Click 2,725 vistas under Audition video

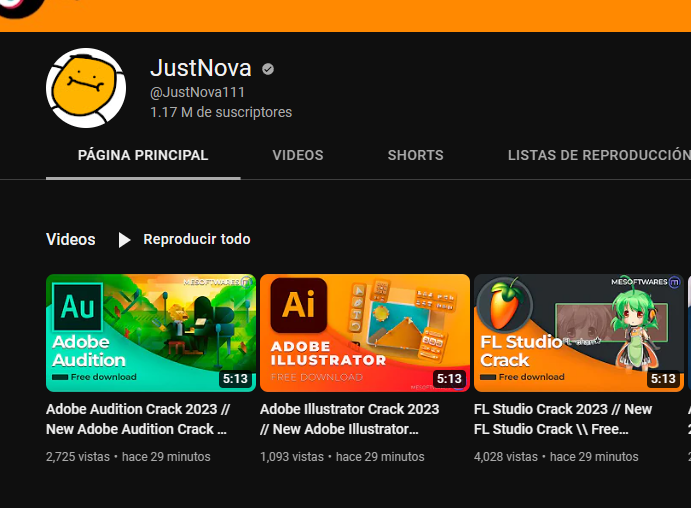[x=78, y=457]
